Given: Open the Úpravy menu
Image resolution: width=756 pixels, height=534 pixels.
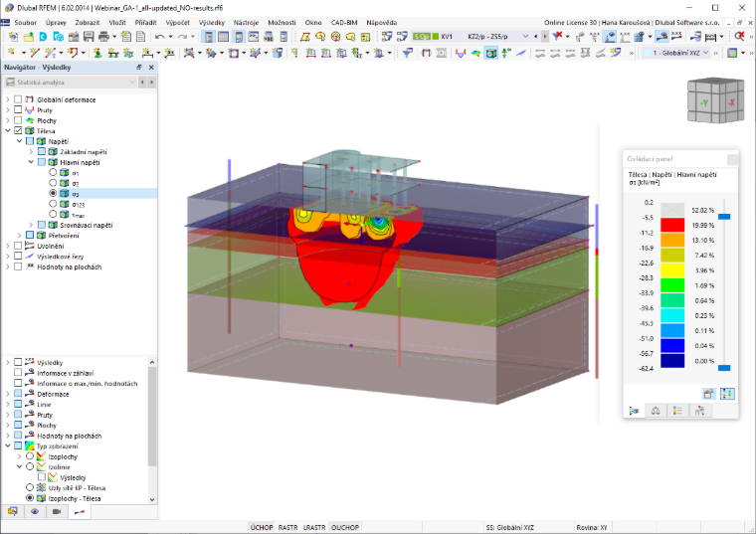Looking at the screenshot, I should (56, 22).
